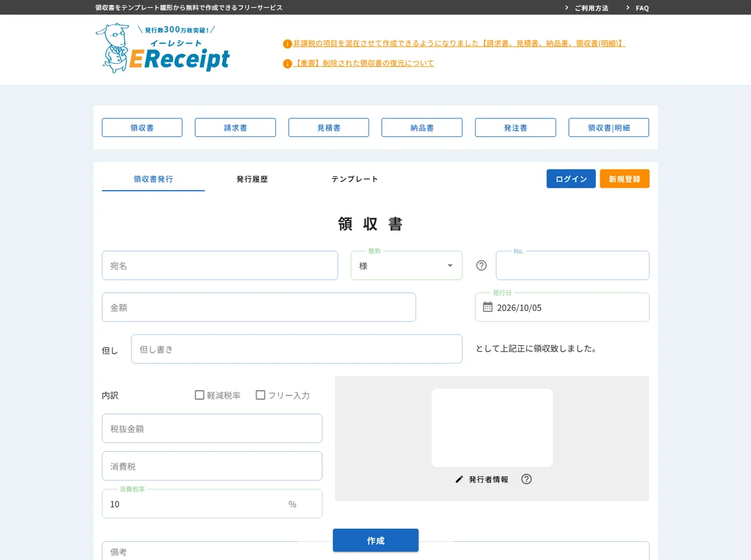Focus the 金額 input field
This screenshot has height=560, width=751.
pos(259,307)
